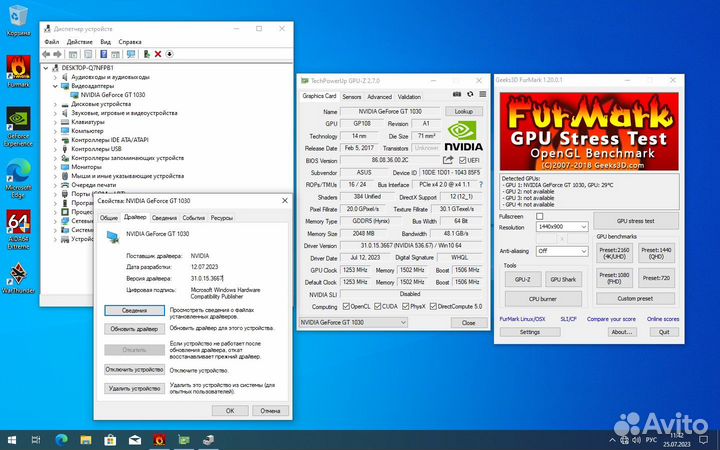The width and height of the screenshot is (720, 450).
Task: Open Edge from the taskbar
Action: click(x=61, y=440)
